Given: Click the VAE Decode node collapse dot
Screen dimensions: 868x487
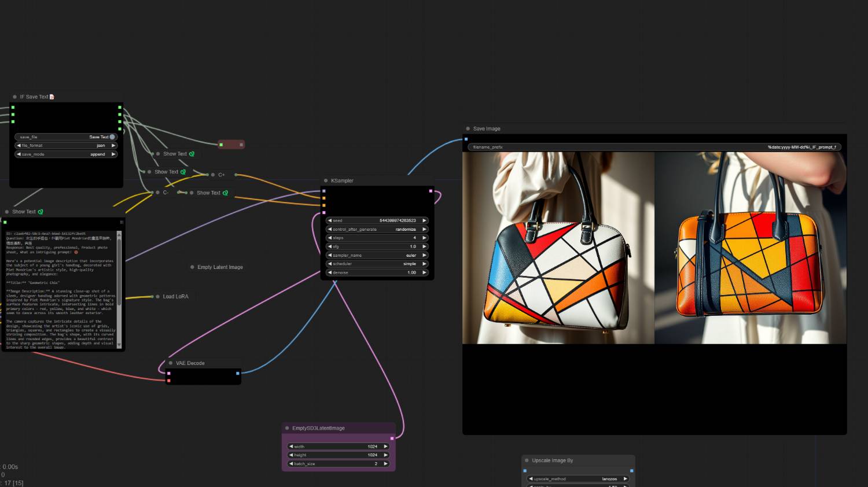Looking at the screenshot, I should [171, 363].
